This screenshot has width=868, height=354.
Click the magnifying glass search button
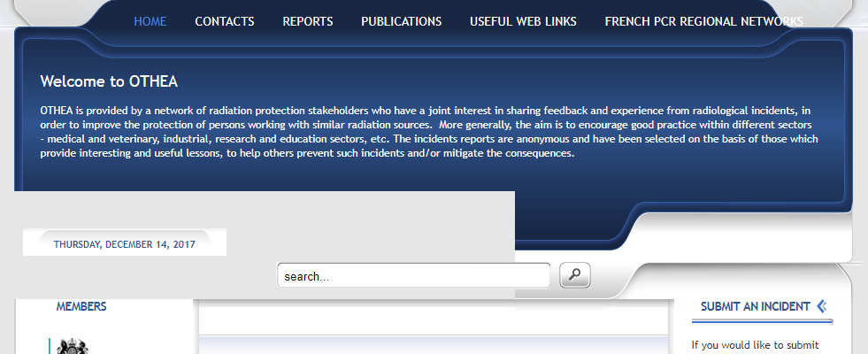574,275
